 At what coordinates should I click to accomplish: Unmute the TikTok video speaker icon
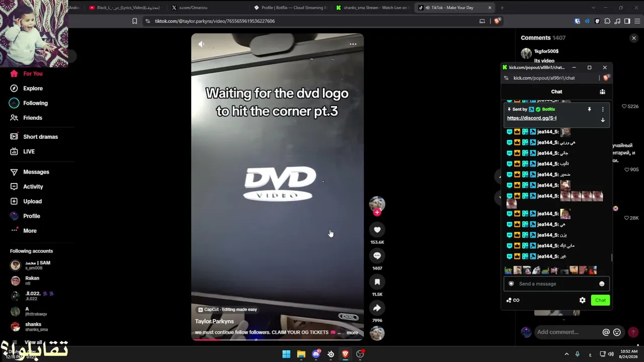click(x=201, y=44)
